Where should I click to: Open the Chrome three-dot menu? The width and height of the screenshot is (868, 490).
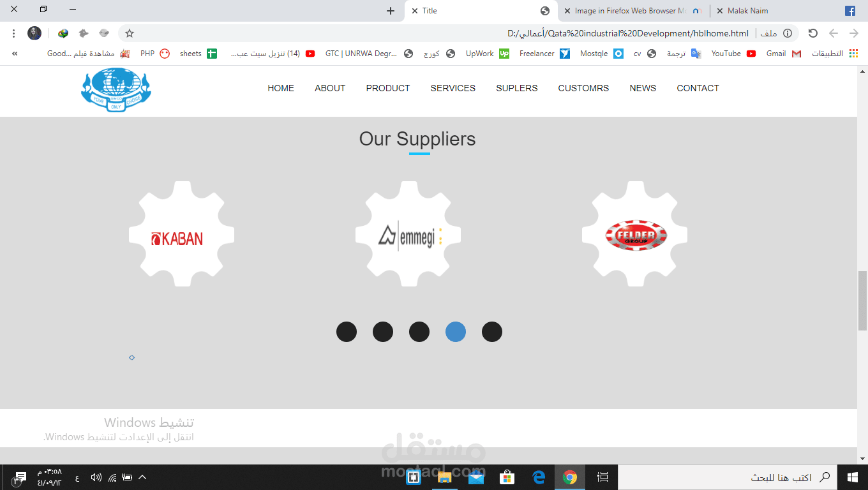[14, 33]
